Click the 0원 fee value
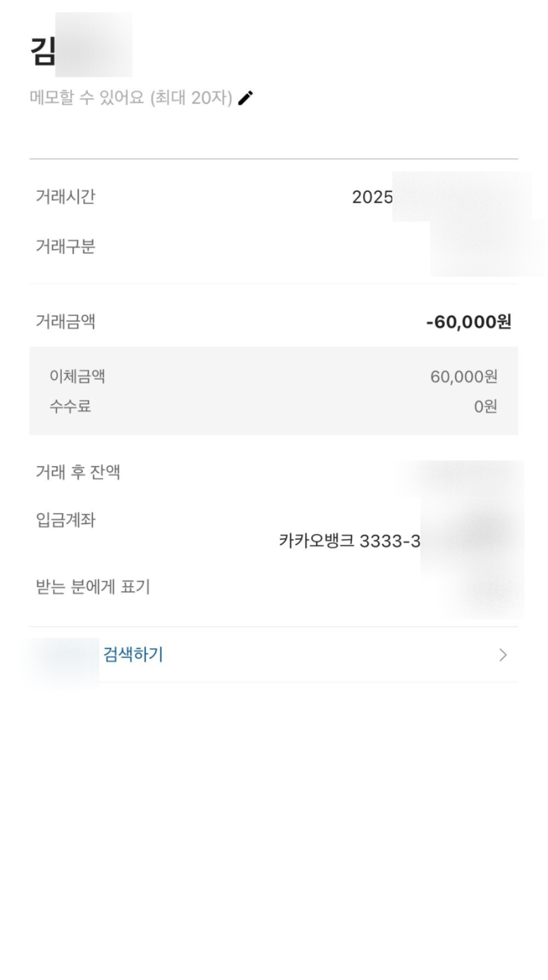Image resolution: width=548 pixels, height=980 pixels. coord(486,406)
